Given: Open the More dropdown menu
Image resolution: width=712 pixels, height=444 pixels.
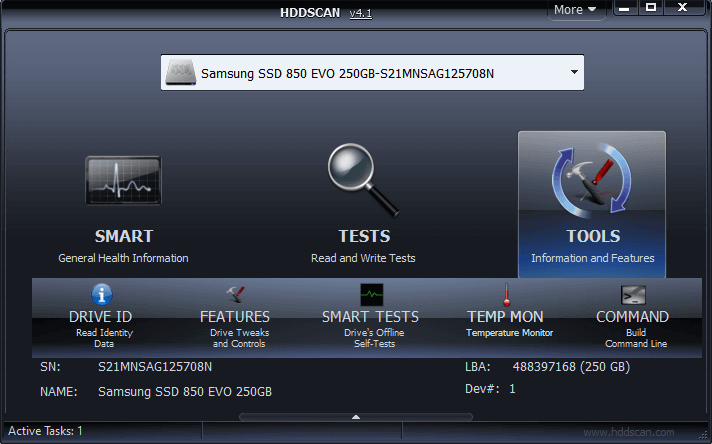Looking at the screenshot, I should tap(575, 10).
